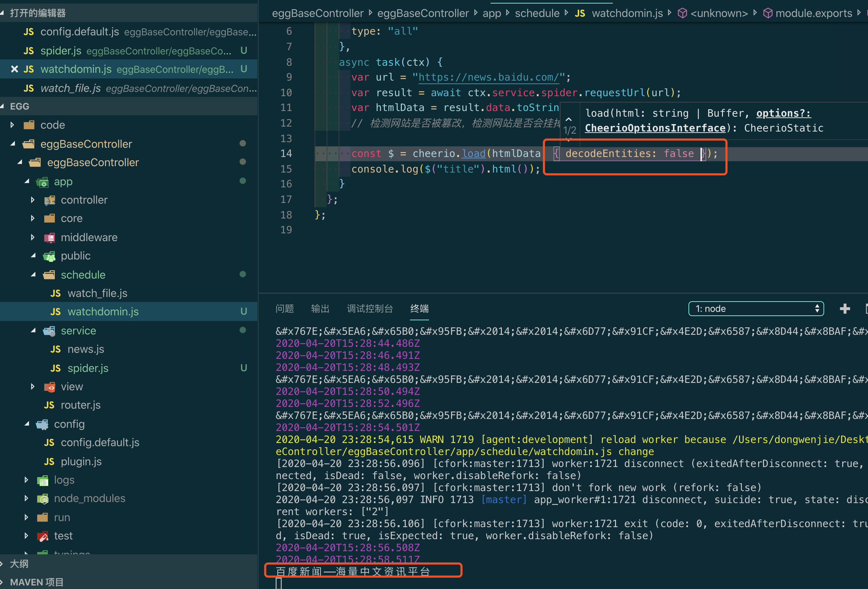Open config.default.js under config folder

pos(129,443)
